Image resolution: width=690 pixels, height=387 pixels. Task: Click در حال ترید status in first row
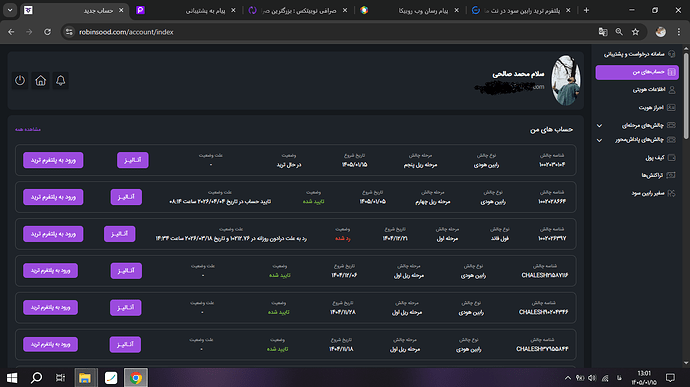(x=289, y=165)
